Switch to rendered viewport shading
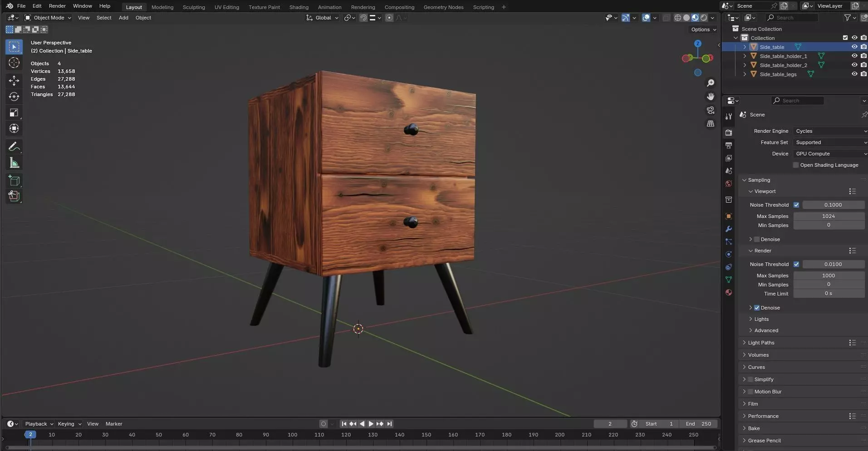The height and width of the screenshot is (451, 868). click(704, 18)
